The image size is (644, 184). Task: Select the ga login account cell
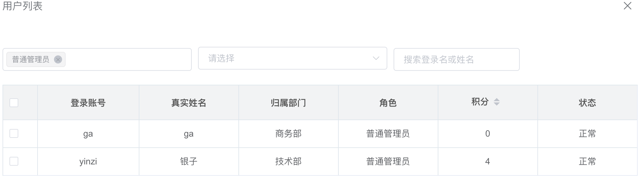(88, 134)
